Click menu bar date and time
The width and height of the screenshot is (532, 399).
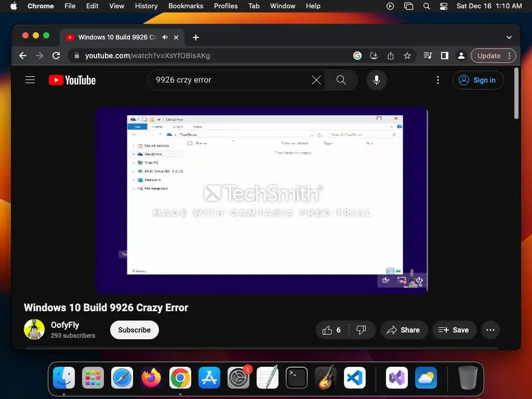click(489, 6)
